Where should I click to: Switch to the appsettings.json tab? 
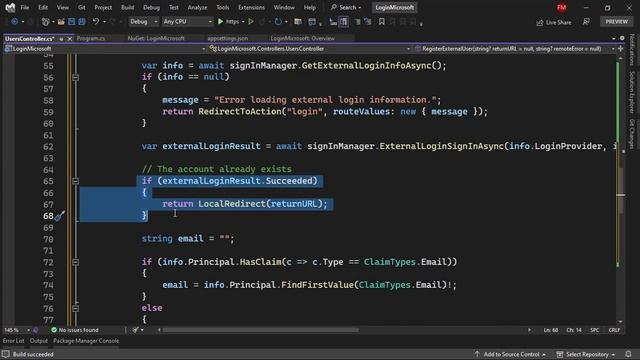tap(227, 38)
